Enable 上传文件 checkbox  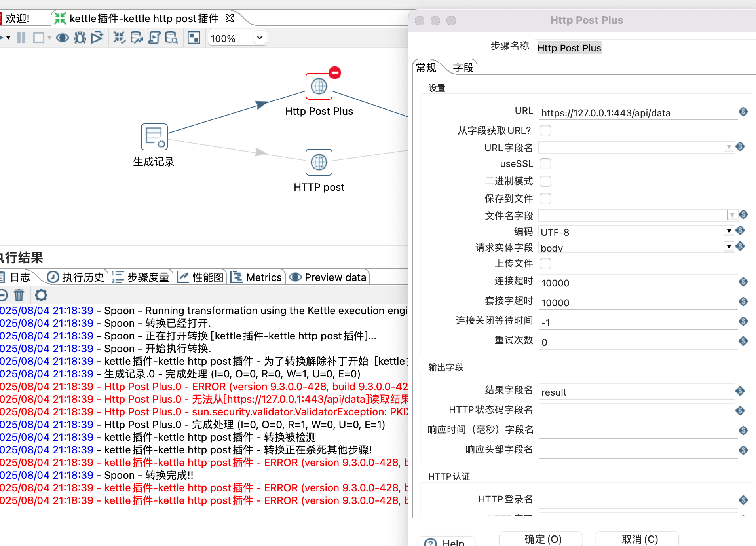coord(545,263)
